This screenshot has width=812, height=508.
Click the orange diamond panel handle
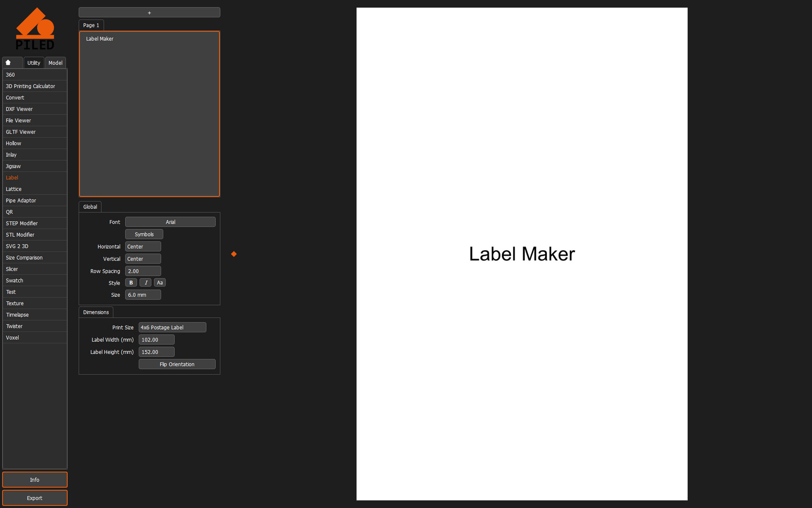234,254
